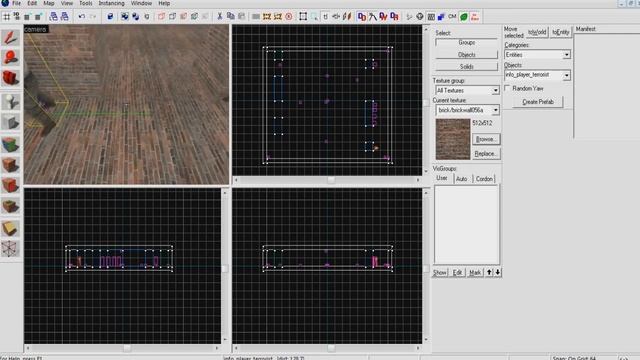Group the selected objects
This screenshot has height=360, width=640.
pos(125,17)
